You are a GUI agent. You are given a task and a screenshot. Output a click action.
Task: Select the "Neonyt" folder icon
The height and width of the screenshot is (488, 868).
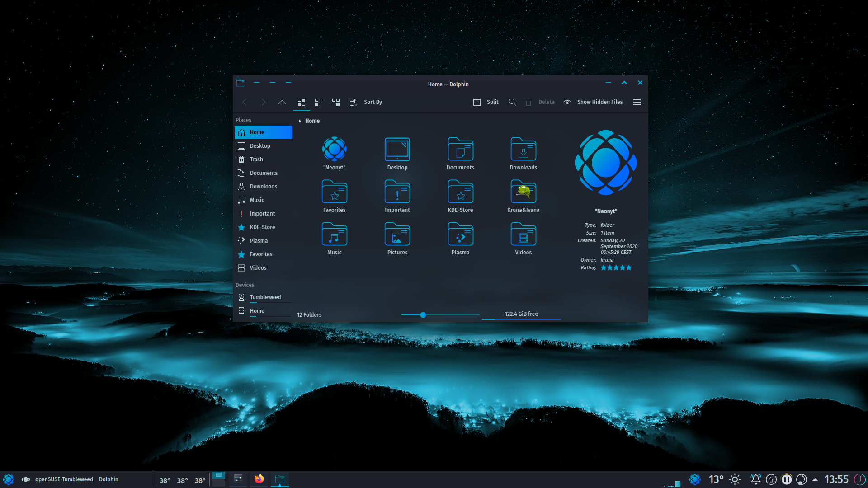point(335,149)
